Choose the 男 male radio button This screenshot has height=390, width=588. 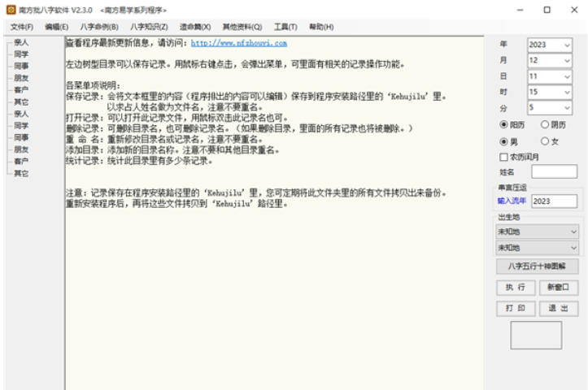pos(503,141)
